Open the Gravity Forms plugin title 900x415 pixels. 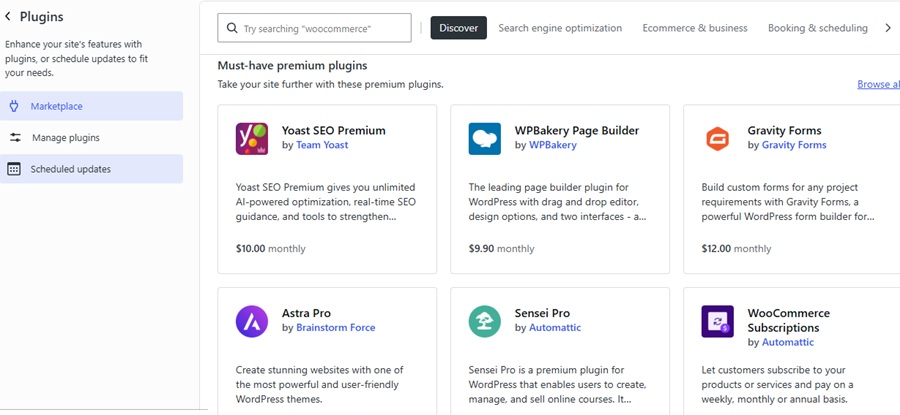(784, 130)
